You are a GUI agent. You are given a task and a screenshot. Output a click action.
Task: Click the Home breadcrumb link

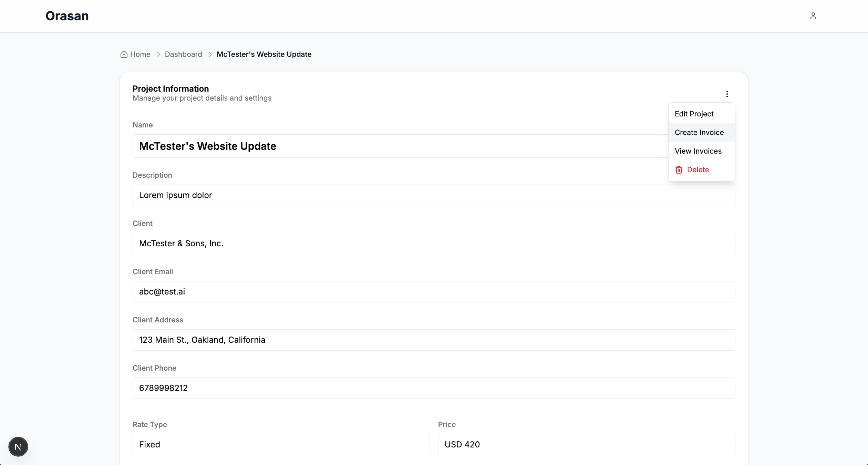pos(140,54)
